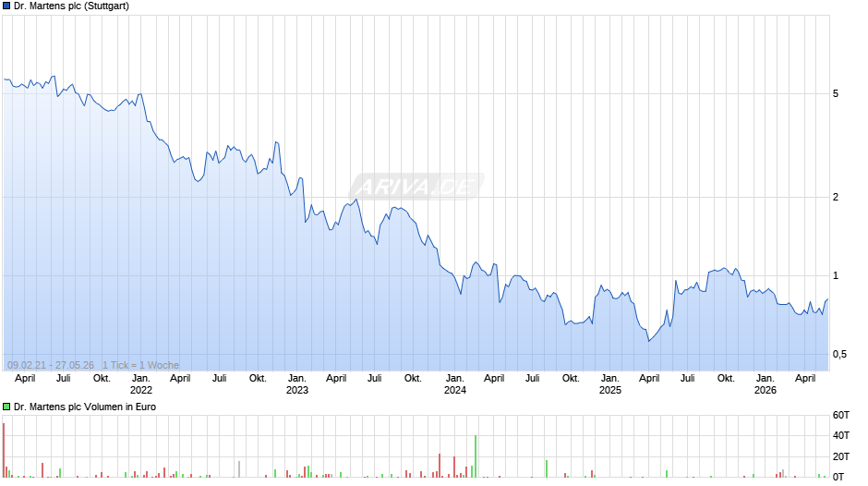Click the tall grey volume bar
The height and width of the screenshot is (486, 868).
239,469
